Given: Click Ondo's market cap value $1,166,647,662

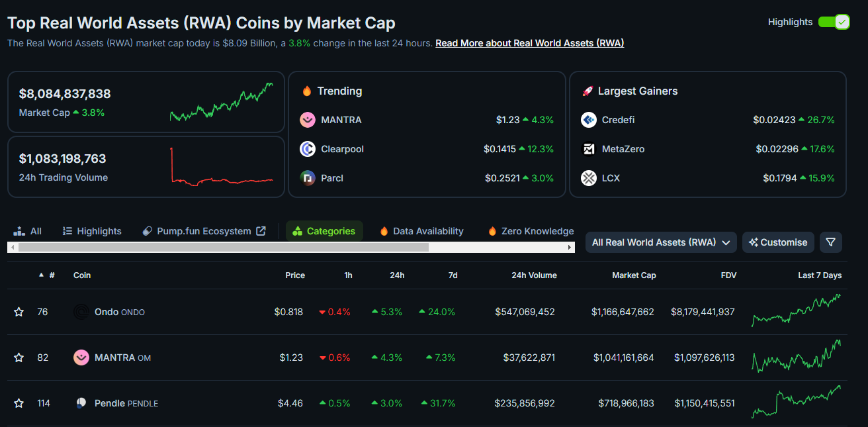Looking at the screenshot, I should 623,312.
